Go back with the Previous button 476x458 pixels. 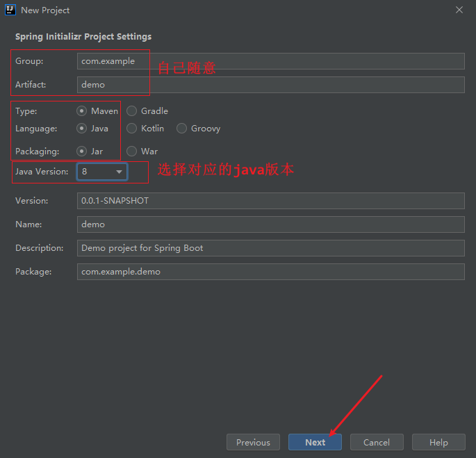253,442
